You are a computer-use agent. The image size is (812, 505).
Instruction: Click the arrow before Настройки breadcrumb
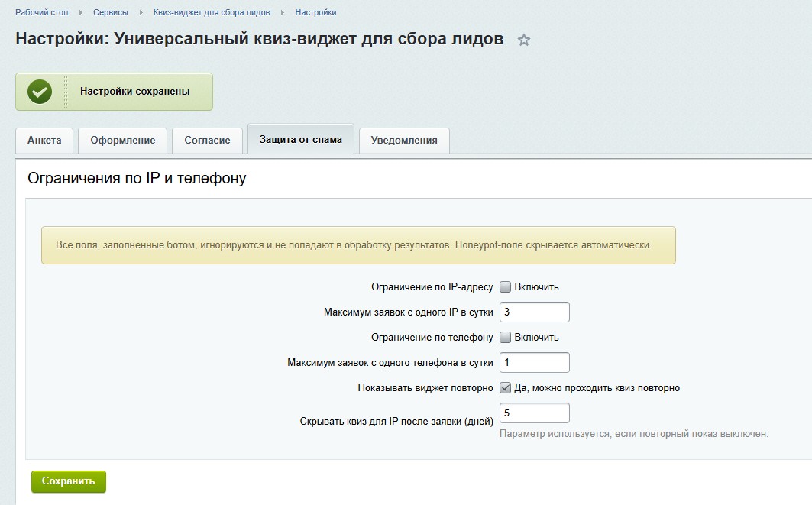coord(282,12)
